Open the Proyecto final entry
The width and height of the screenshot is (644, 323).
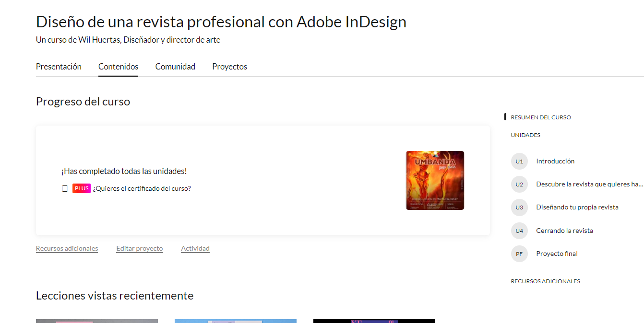[x=557, y=254]
